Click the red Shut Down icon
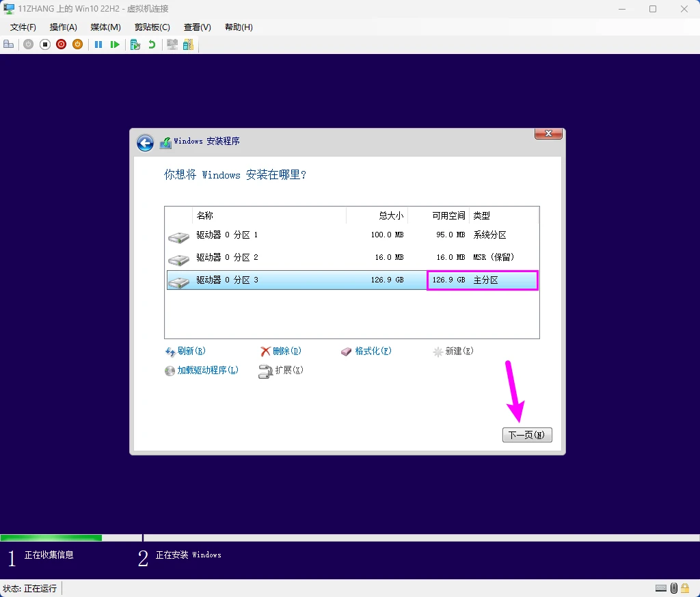This screenshot has width=700, height=597. [x=61, y=44]
